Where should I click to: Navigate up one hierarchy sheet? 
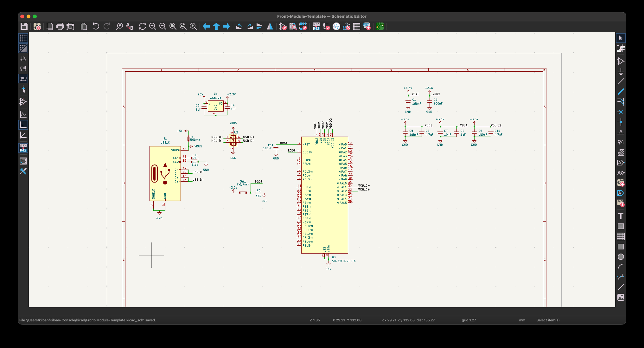[216, 27]
